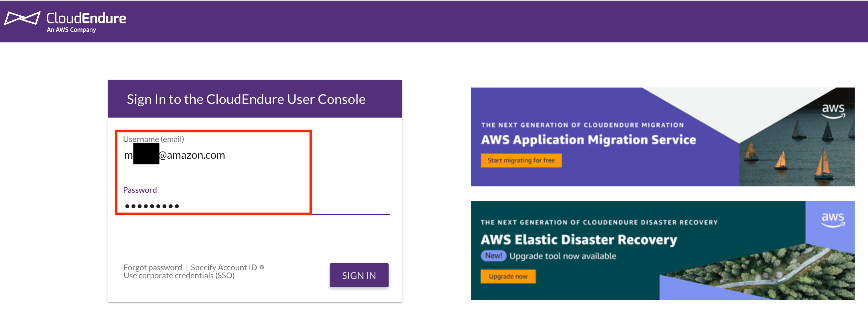This screenshot has width=868, height=318.
Task: Click Start migrating for free
Action: pyautogui.click(x=521, y=160)
